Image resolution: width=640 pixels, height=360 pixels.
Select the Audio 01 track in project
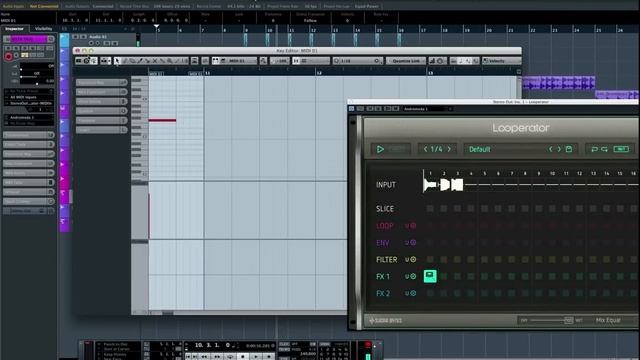click(98, 37)
